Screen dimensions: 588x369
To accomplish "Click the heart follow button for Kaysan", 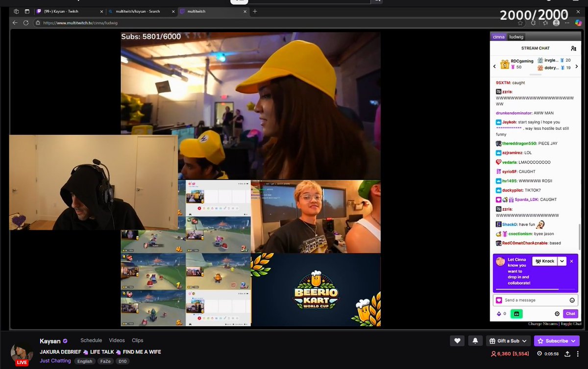I will 457,341.
